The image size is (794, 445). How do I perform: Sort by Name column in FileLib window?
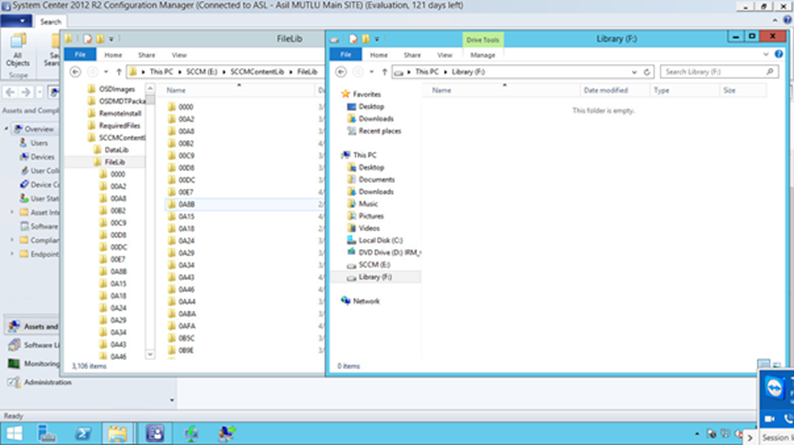coord(238,90)
